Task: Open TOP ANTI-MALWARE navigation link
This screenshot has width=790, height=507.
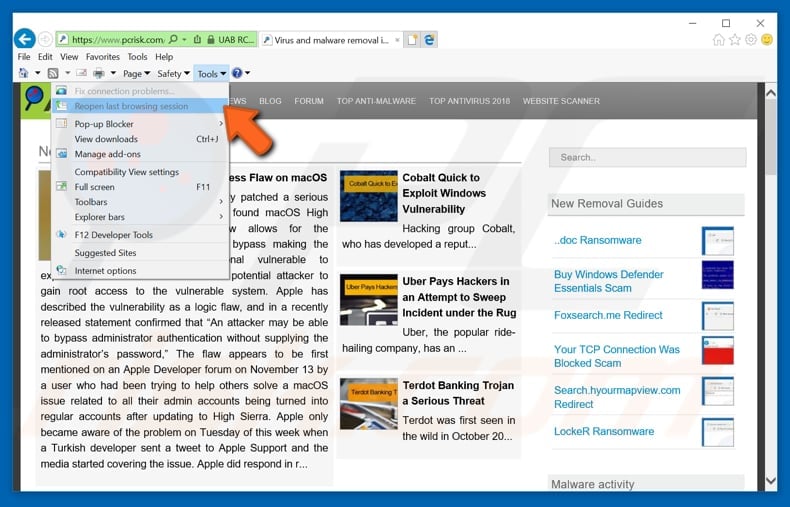Action: point(376,101)
